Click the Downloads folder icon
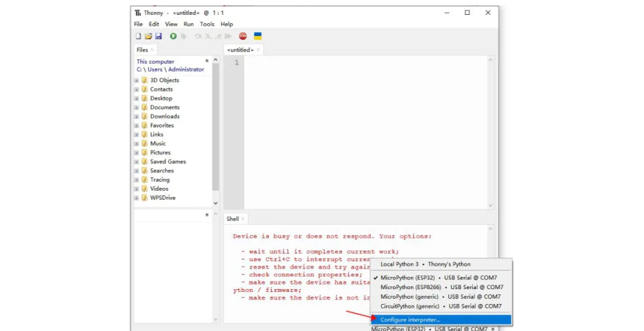 (144, 116)
